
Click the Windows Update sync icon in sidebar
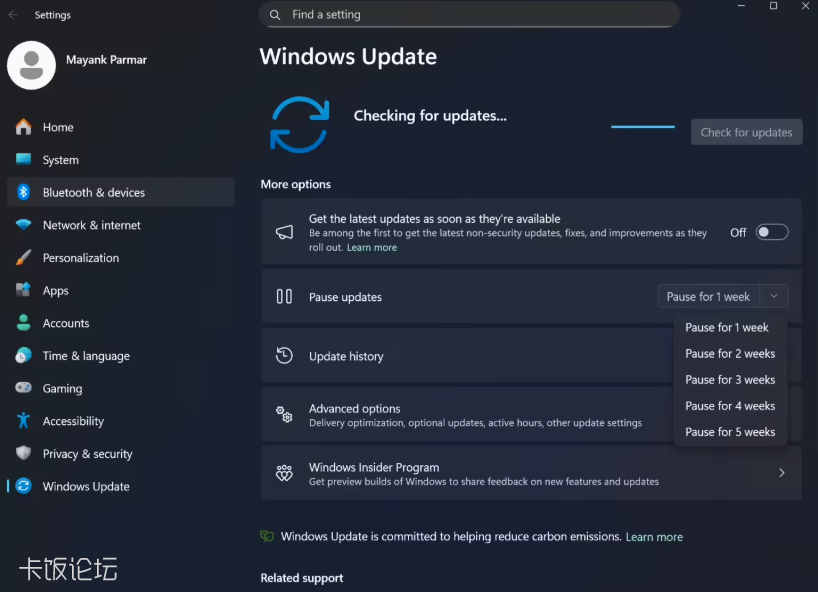point(23,486)
